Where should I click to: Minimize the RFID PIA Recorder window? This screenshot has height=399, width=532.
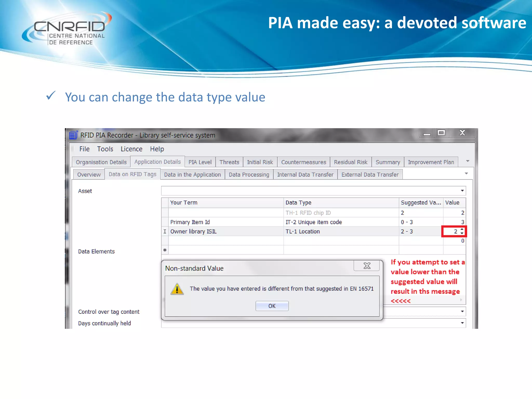click(427, 133)
